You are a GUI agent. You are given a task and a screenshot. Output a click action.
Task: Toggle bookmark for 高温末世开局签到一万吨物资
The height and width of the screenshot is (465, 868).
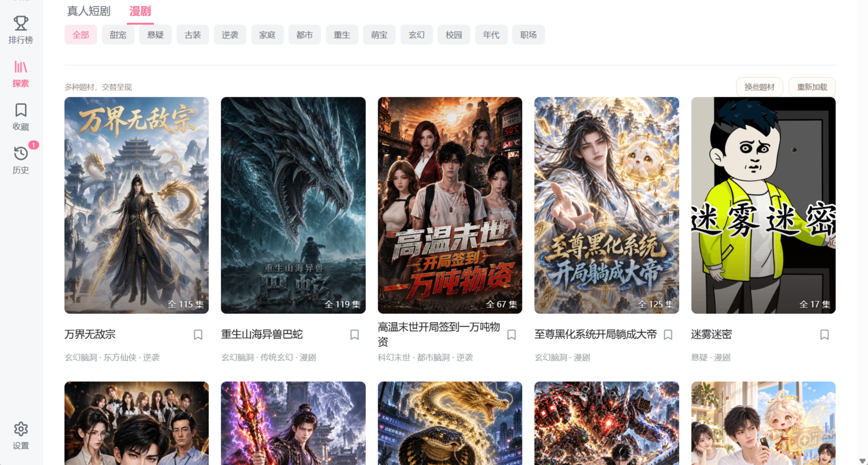click(x=512, y=335)
